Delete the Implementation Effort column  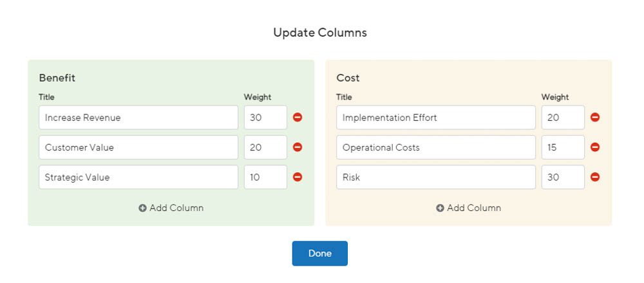tap(595, 118)
